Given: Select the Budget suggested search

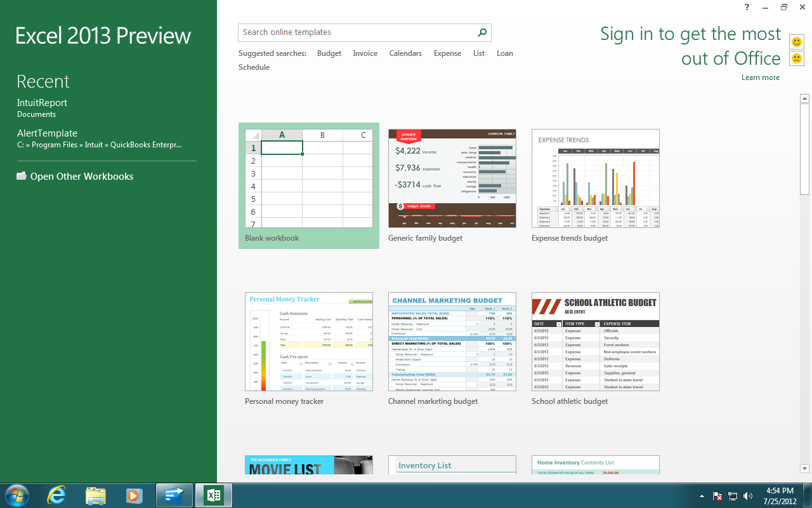Looking at the screenshot, I should click(329, 53).
